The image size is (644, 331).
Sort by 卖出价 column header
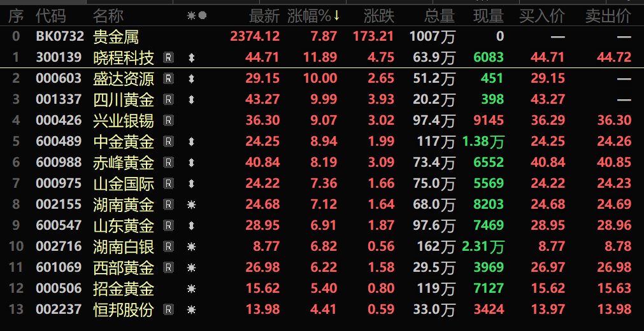608,16
